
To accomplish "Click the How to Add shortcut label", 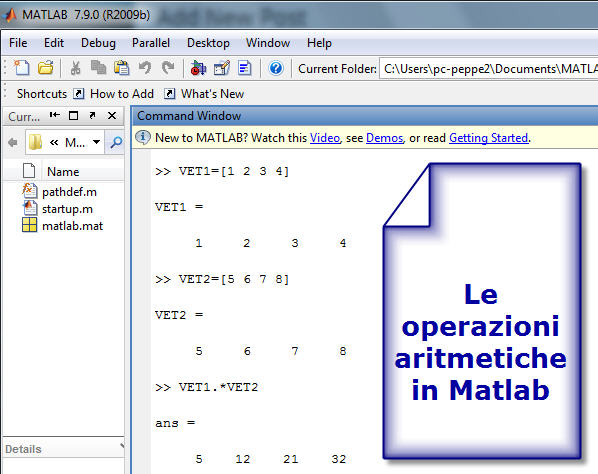I will click(122, 93).
